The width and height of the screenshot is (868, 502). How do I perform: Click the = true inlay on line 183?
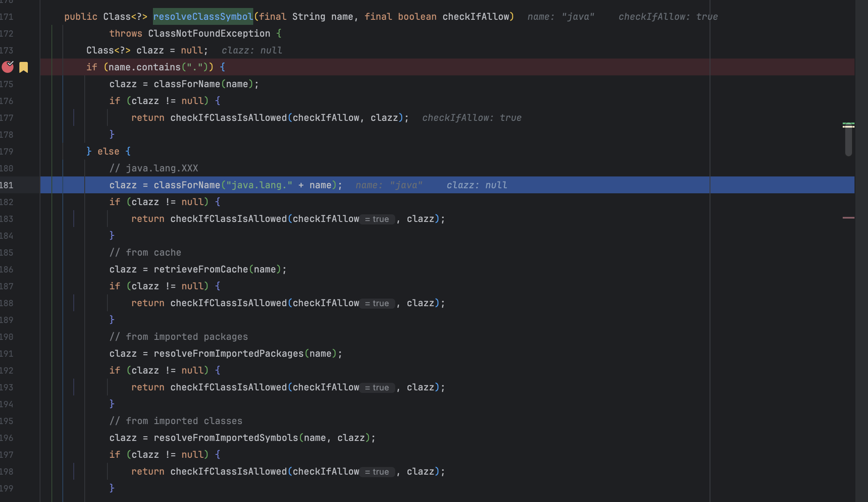378,219
